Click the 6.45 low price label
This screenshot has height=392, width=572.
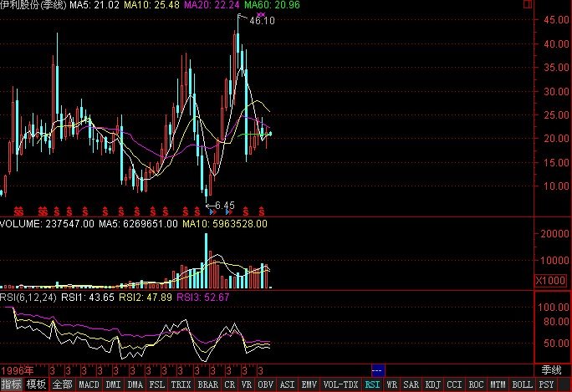224,205
